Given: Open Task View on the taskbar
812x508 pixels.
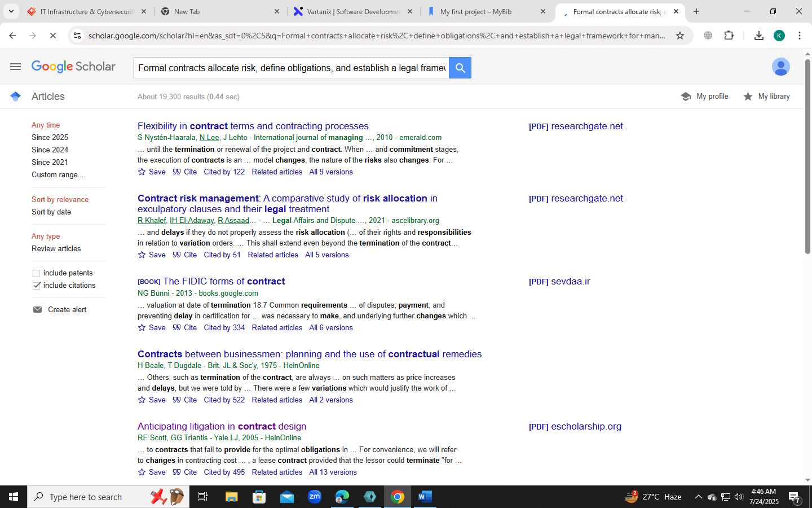Looking at the screenshot, I should coord(202,497).
